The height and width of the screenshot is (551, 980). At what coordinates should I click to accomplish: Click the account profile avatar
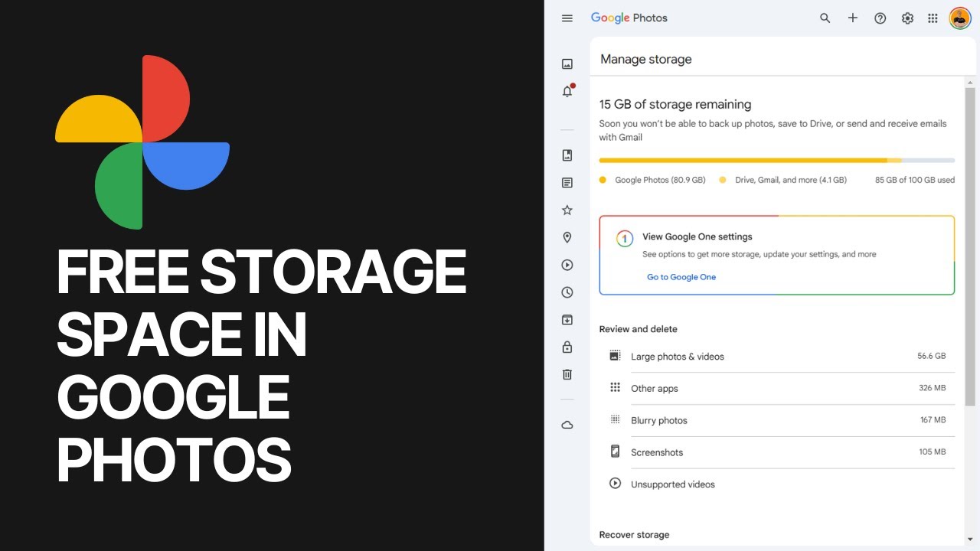pos(960,18)
